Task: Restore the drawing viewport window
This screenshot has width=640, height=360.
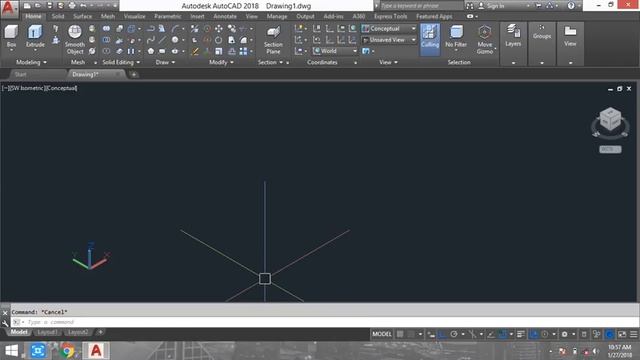Action: pos(620,89)
